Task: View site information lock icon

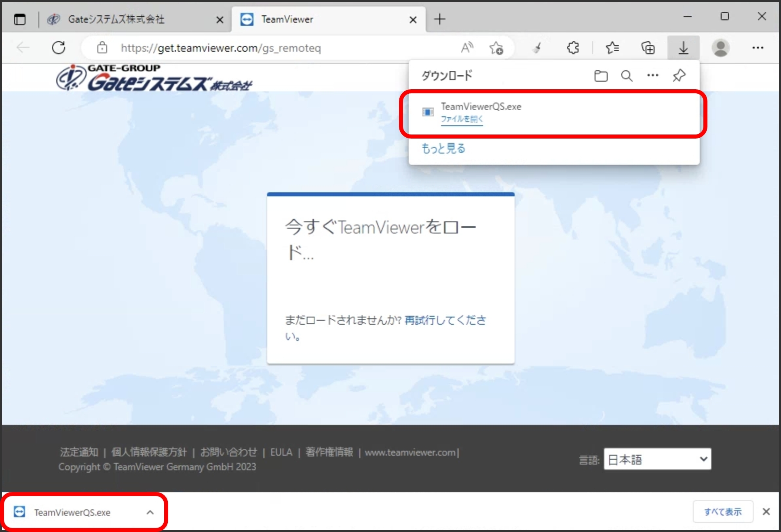Action: tap(102, 48)
